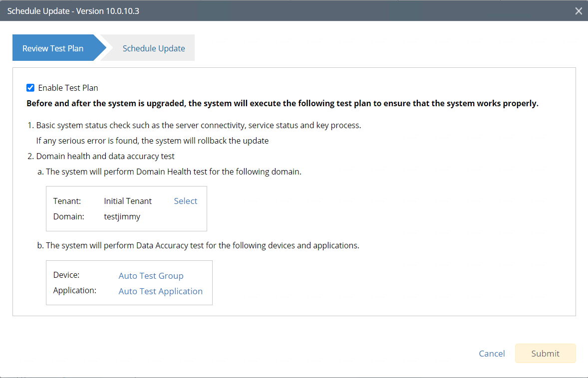
Task: Open the Auto Test Application link
Action: coord(160,291)
